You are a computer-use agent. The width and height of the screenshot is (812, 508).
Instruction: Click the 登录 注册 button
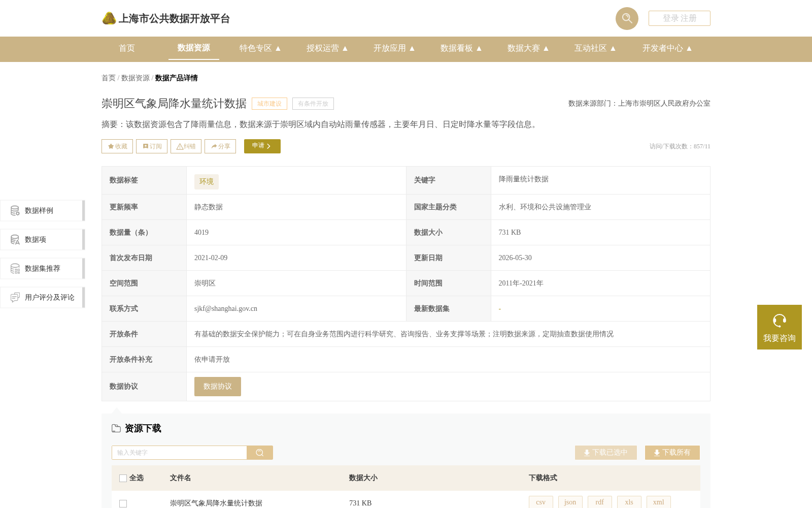coord(680,18)
